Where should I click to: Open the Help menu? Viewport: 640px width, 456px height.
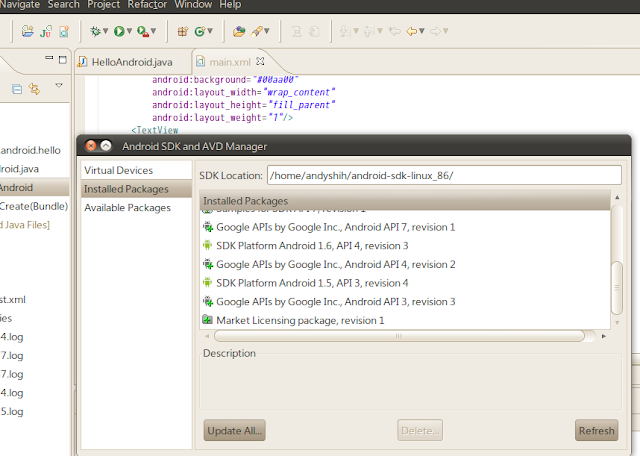click(230, 4)
